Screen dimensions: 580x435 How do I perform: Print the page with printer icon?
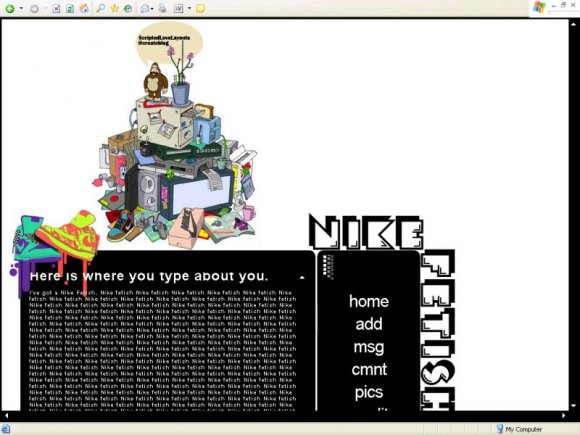[x=162, y=8]
